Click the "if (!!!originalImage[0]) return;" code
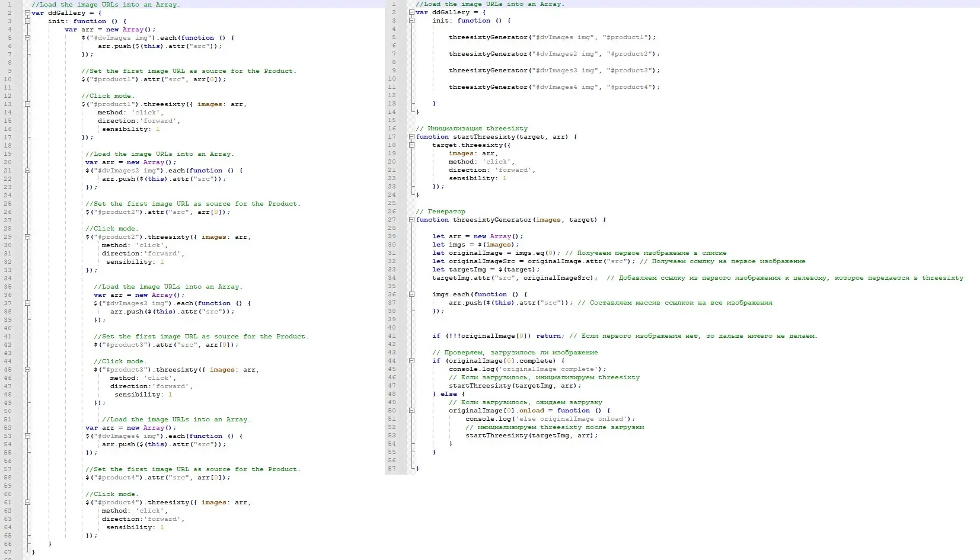 pos(499,336)
